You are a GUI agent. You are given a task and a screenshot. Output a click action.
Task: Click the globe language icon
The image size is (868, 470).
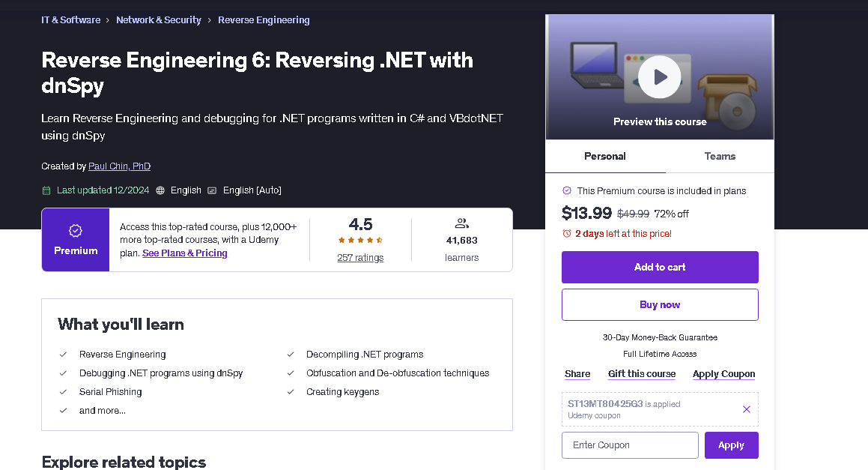pos(160,190)
